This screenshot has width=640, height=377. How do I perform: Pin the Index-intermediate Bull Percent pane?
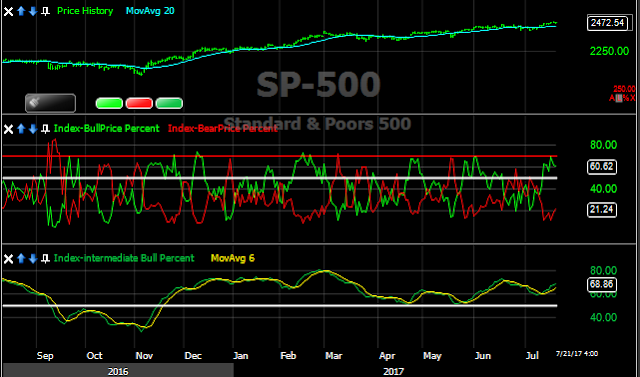[45, 258]
